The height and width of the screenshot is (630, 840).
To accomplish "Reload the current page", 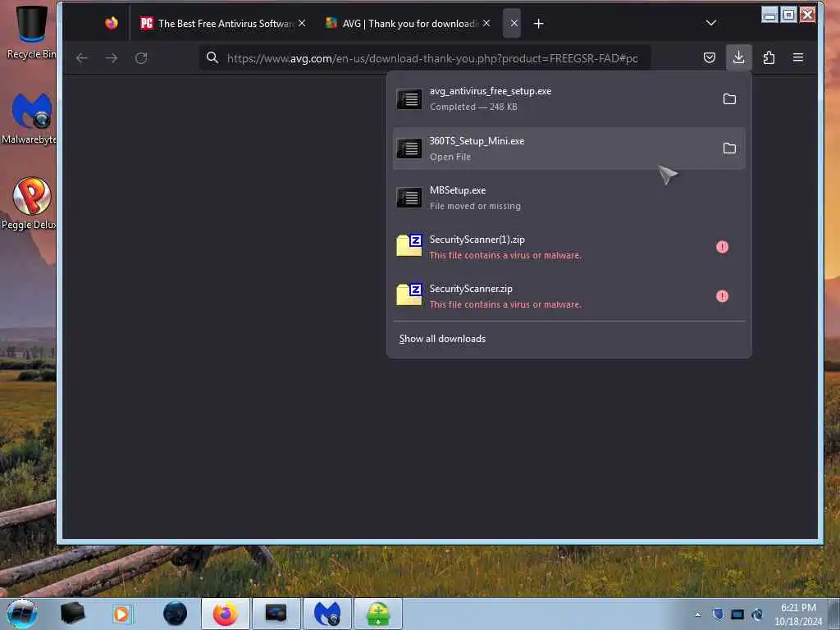I will coord(141,58).
